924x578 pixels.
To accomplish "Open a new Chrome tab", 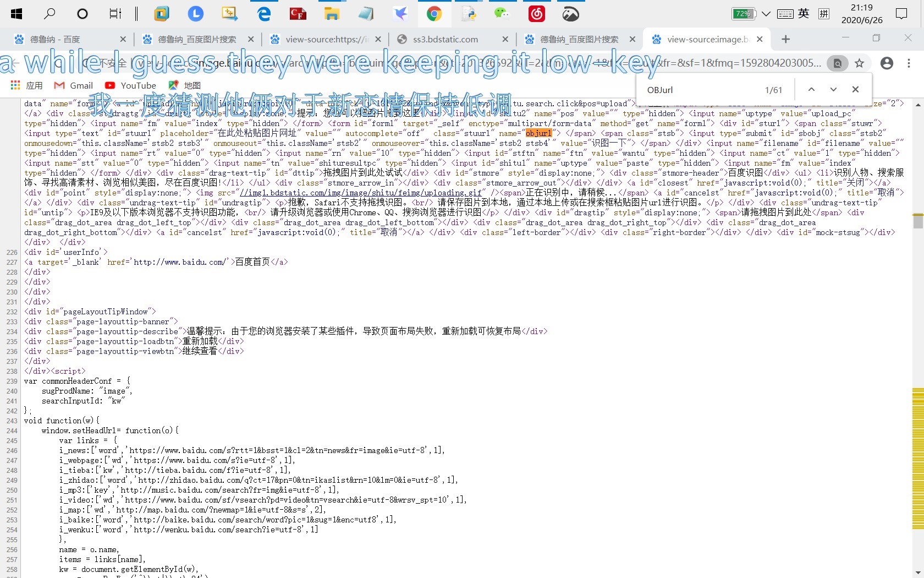I will [x=786, y=39].
